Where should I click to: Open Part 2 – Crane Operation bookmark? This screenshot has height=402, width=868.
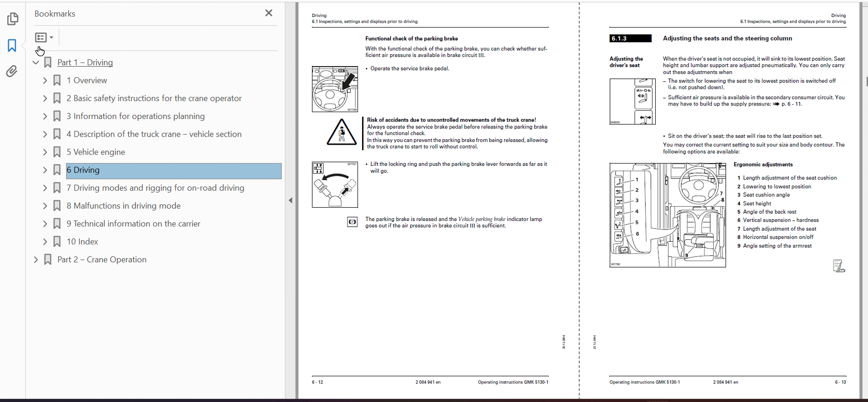click(x=102, y=260)
